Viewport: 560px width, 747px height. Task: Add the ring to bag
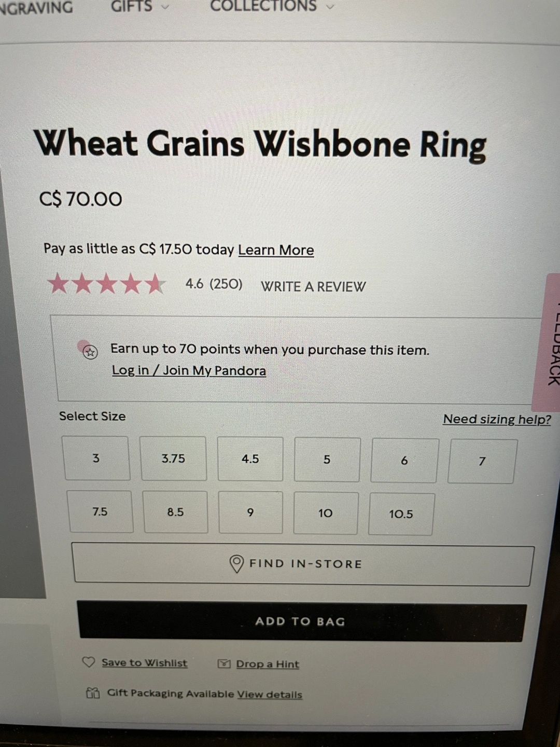click(x=301, y=621)
